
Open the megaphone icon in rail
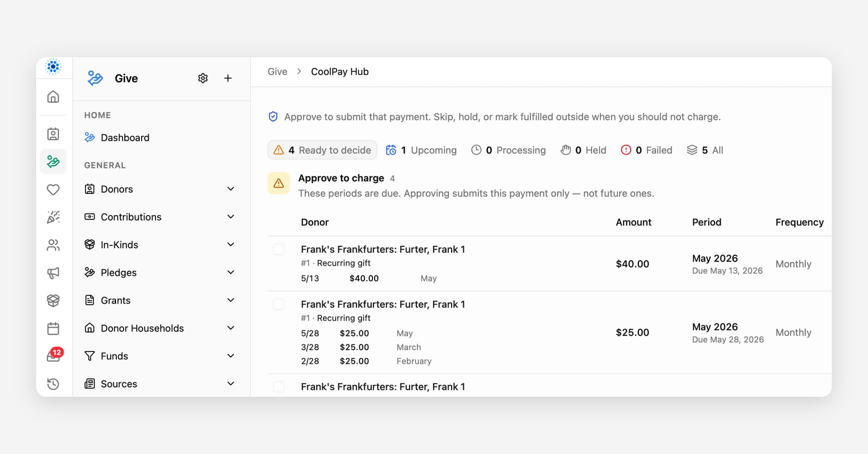[x=53, y=273]
